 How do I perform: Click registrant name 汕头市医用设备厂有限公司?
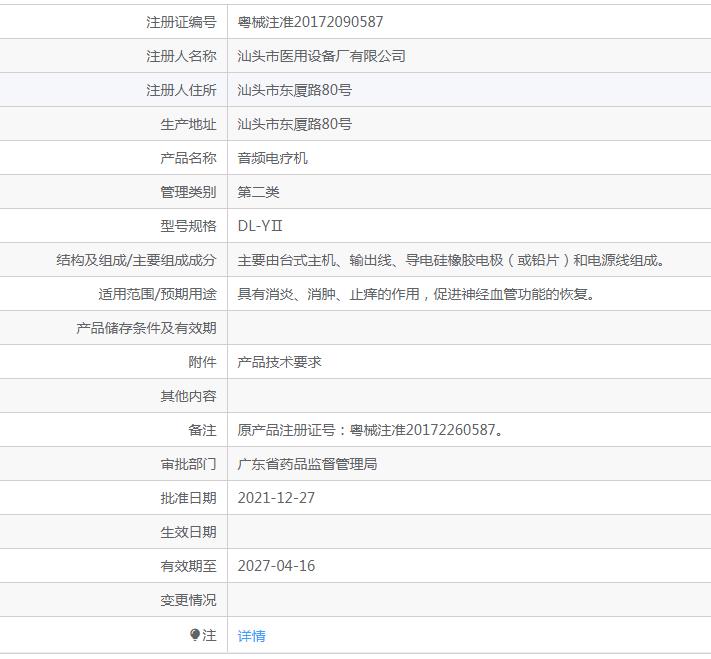click(321, 56)
